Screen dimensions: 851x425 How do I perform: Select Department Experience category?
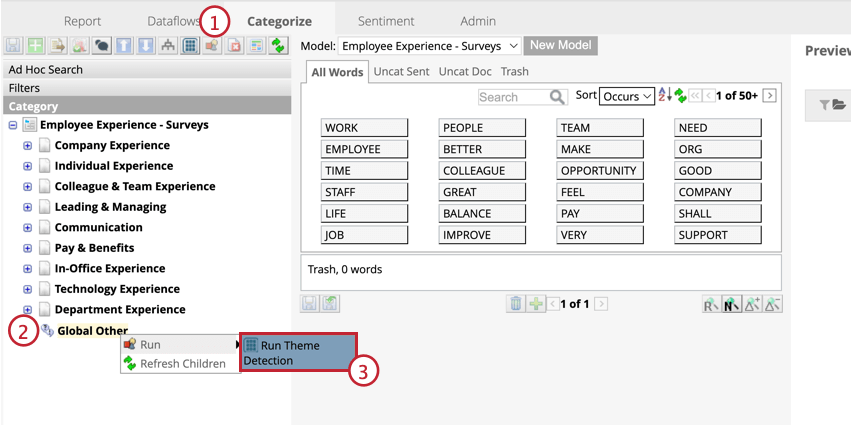tap(120, 310)
